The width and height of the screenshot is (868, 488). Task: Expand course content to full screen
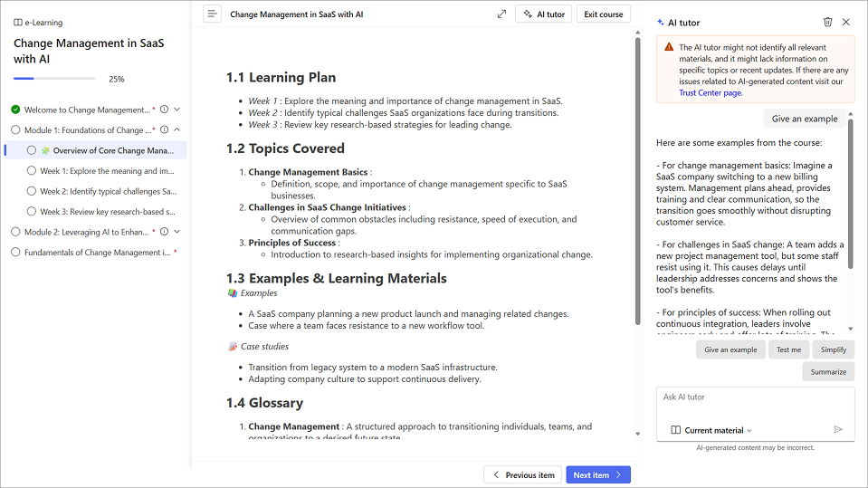pos(501,14)
